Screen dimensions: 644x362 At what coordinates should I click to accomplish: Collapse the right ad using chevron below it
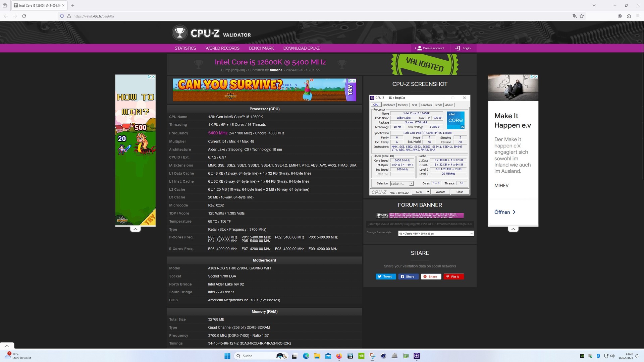pyautogui.click(x=513, y=229)
